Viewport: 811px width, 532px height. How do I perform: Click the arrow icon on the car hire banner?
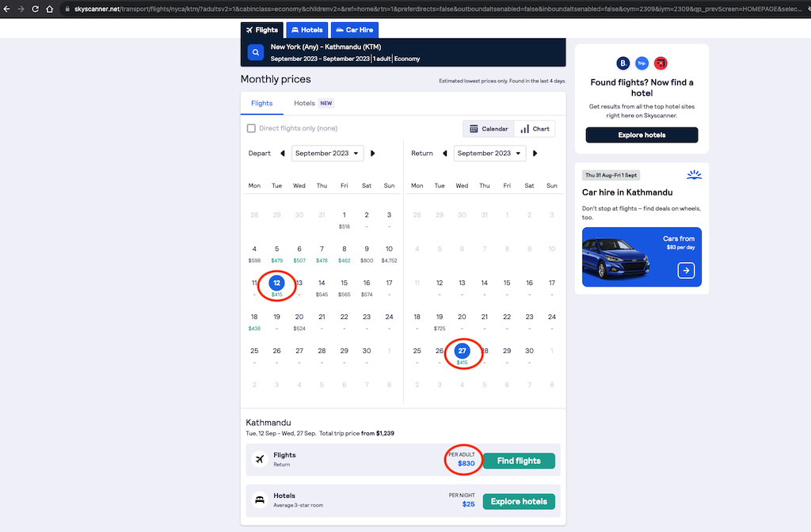click(686, 270)
